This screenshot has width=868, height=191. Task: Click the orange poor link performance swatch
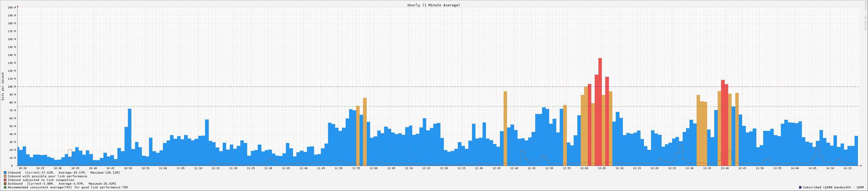[x=5, y=176]
